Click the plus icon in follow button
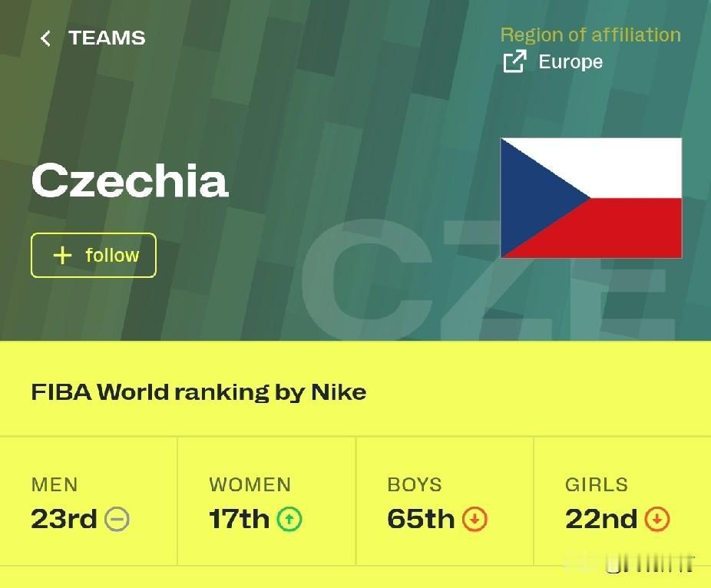Image resolution: width=711 pixels, height=588 pixels. click(62, 255)
